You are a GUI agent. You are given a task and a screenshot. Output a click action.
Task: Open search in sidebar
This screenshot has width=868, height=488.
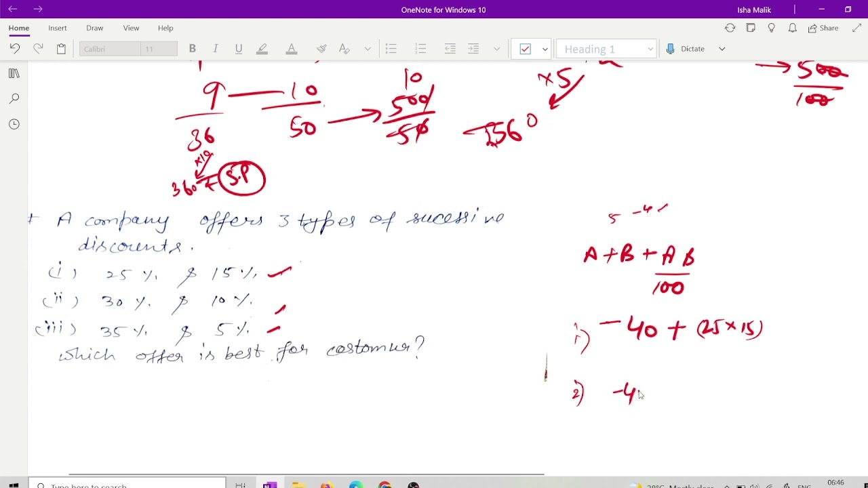click(14, 99)
